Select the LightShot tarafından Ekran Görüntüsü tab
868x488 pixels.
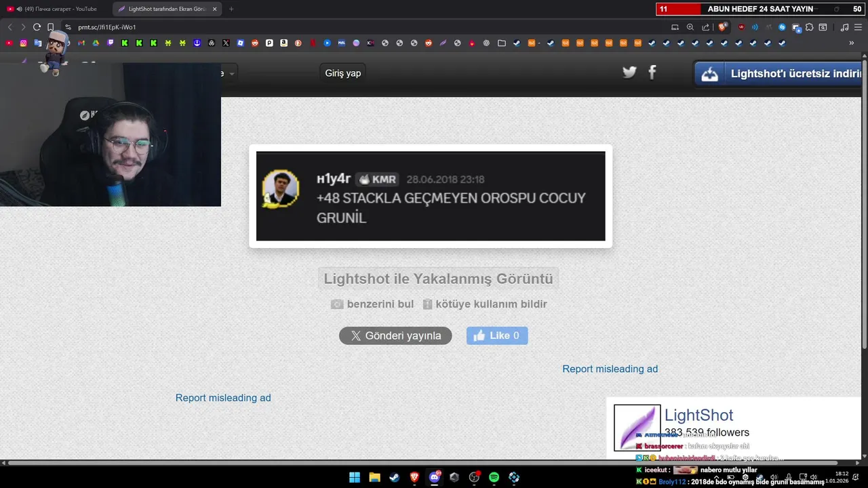(x=166, y=9)
